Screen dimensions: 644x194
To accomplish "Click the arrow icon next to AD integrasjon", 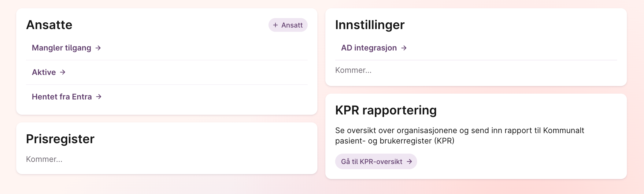I will (x=404, y=48).
